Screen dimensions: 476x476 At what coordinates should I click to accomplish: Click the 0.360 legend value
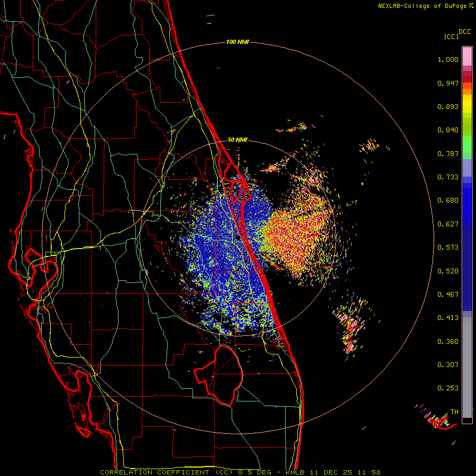pyautogui.click(x=448, y=341)
